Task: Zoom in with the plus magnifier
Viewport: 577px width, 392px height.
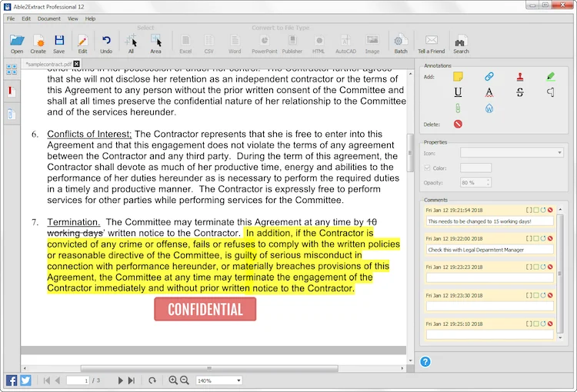Action: click(173, 380)
